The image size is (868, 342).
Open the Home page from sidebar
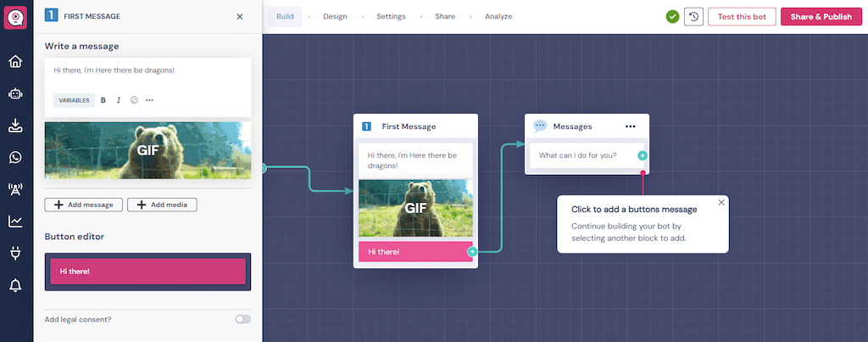[15, 62]
